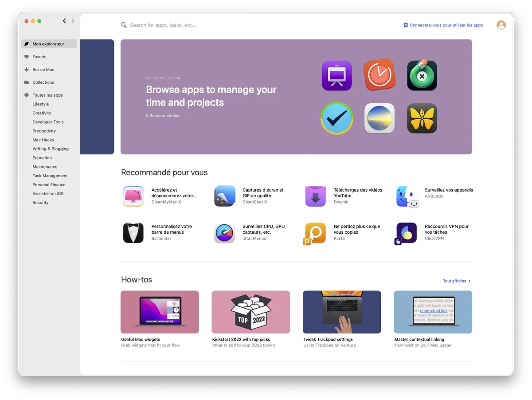Click Ne perdez plus ce que vous copiez
The width and height of the screenshot is (532, 400).
[357, 229]
